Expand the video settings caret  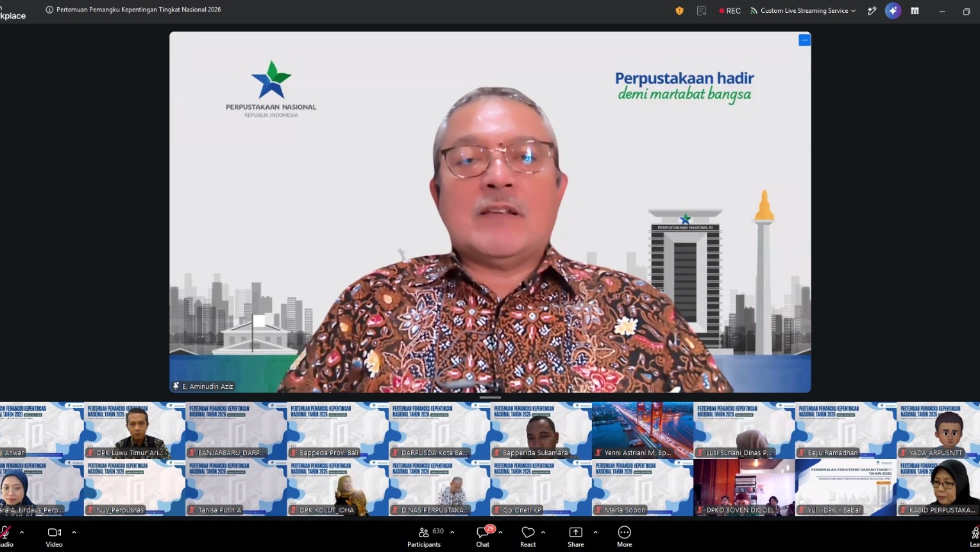tap(74, 532)
